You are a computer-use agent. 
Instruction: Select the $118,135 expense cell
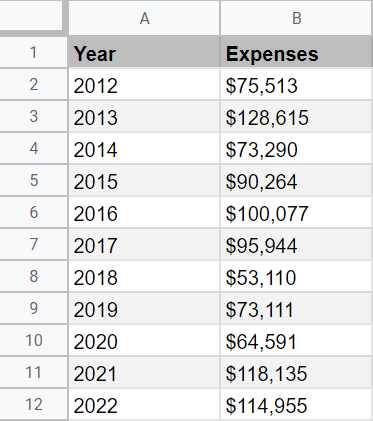coord(296,372)
